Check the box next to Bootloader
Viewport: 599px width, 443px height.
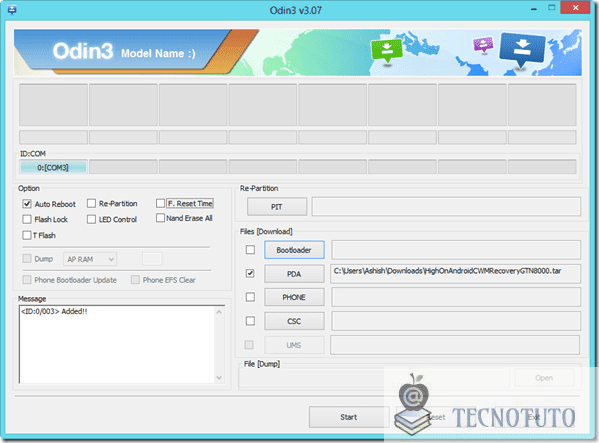[250, 250]
